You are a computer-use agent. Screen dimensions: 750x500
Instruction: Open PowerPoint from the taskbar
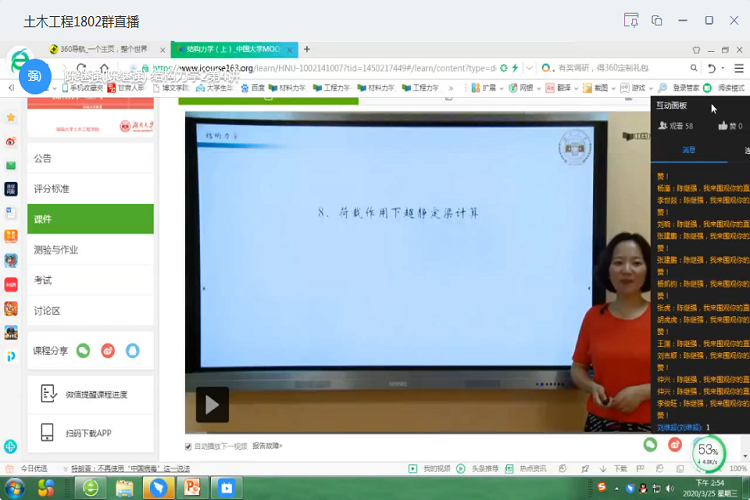pos(191,488)
